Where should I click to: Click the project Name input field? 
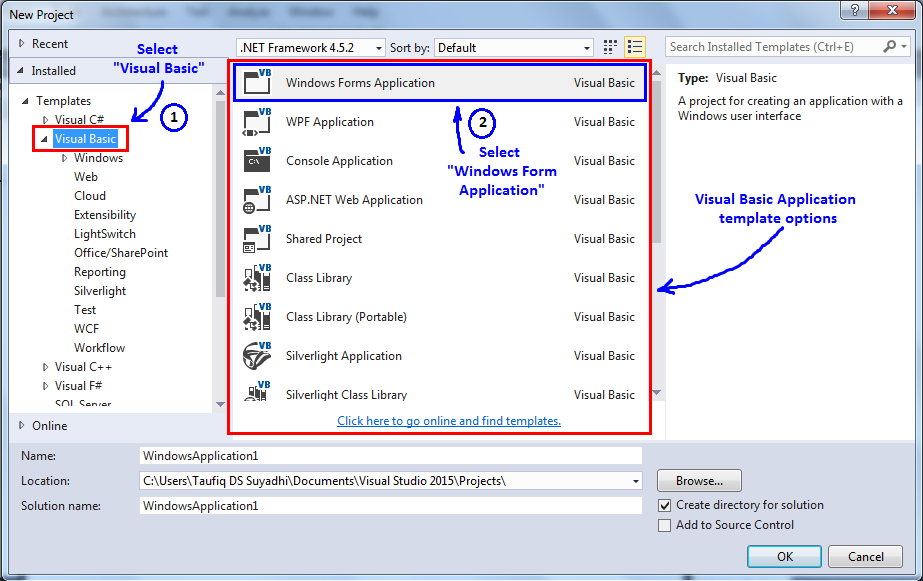pos(391,456)
